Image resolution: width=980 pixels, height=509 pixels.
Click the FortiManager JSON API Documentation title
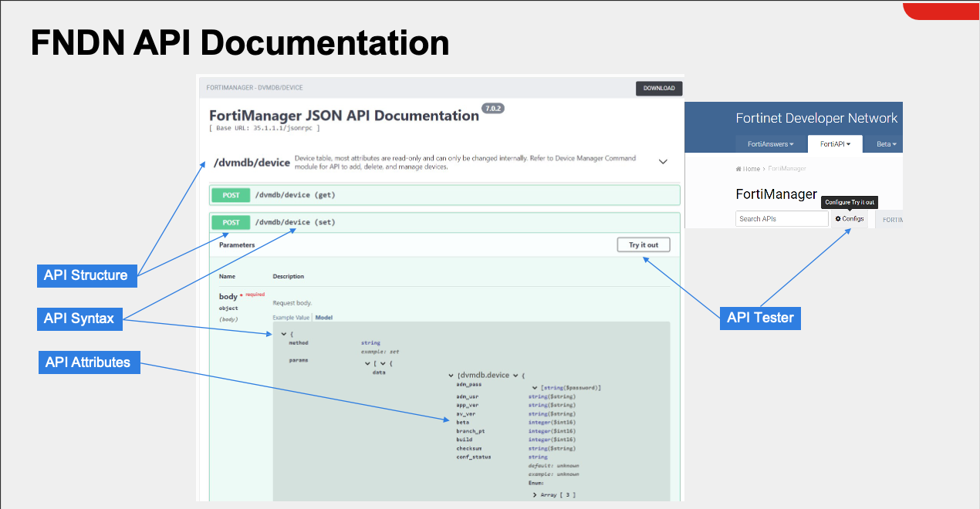(x=344, y=116)
